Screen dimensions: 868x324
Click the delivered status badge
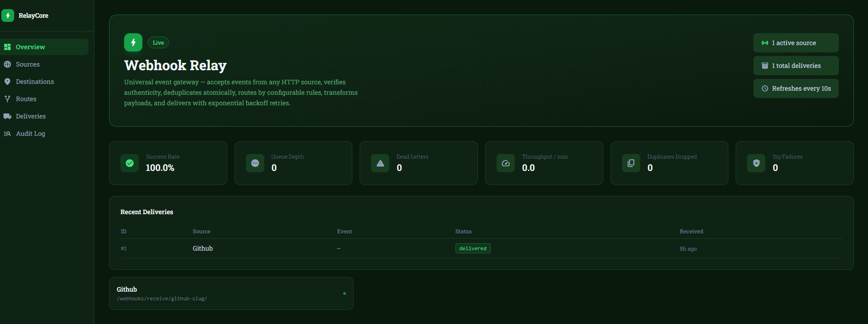pyautogui.click(x=473, y=248)
